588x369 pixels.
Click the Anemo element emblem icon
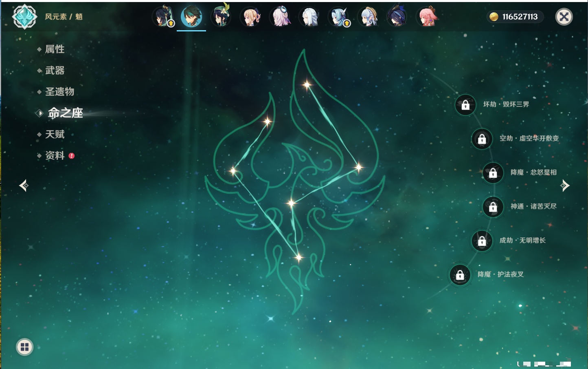tap(24, 17)
